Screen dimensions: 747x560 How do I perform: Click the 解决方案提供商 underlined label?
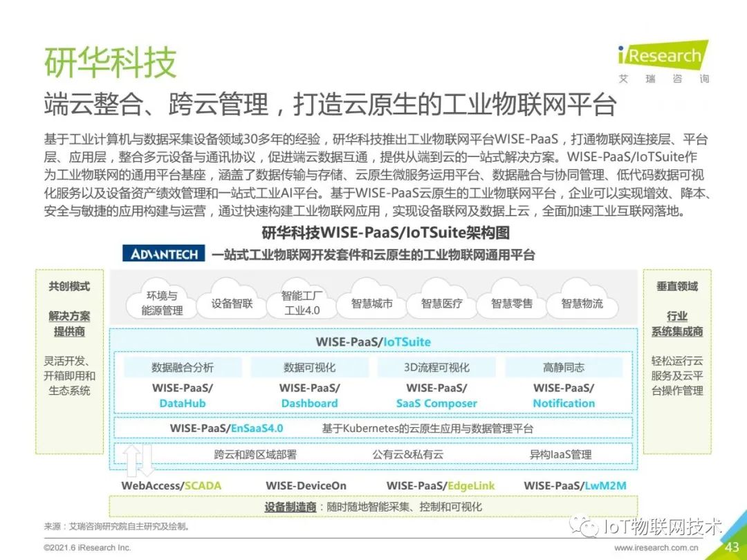69,324
